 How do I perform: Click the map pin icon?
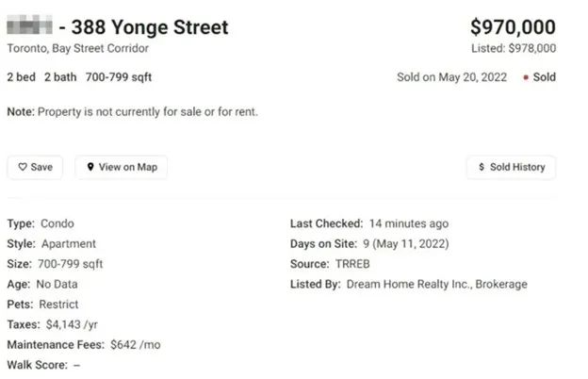[x=90, y=167]
